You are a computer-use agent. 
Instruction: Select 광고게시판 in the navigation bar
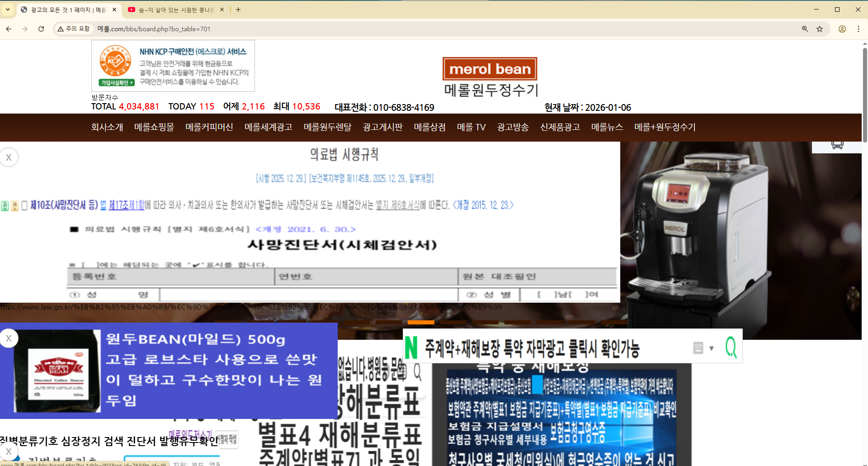pyautogui.click(x=382, y=127)
